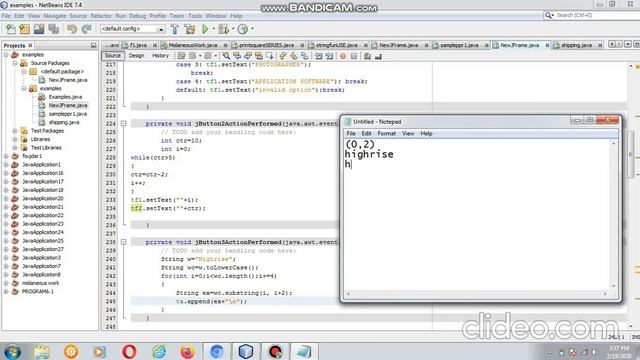Image resolution: width=640 pixels, height=360 pixels.
Task: Click the editor Uncomment icon at toolbar end
Action: point(378,56)
